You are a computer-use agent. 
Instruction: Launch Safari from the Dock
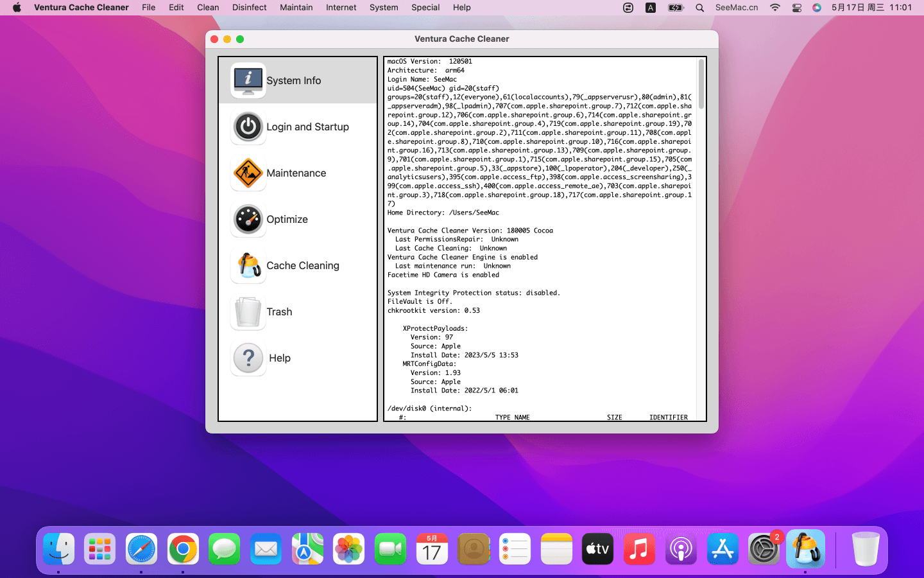pos(141,549)
